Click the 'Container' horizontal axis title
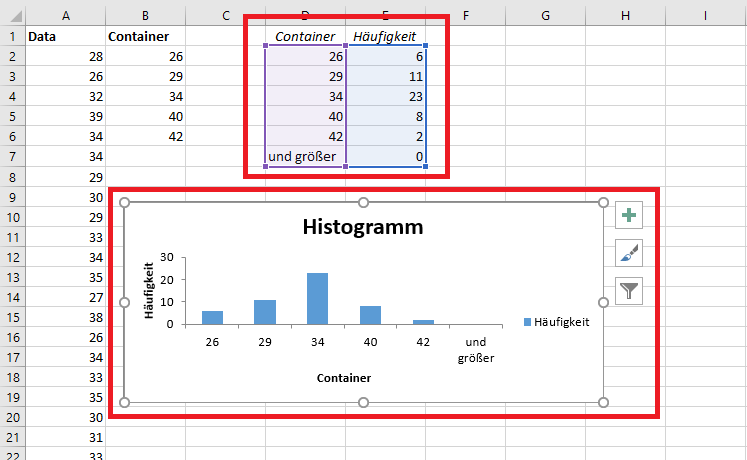 pyautogui.click(x=344, y=378)
